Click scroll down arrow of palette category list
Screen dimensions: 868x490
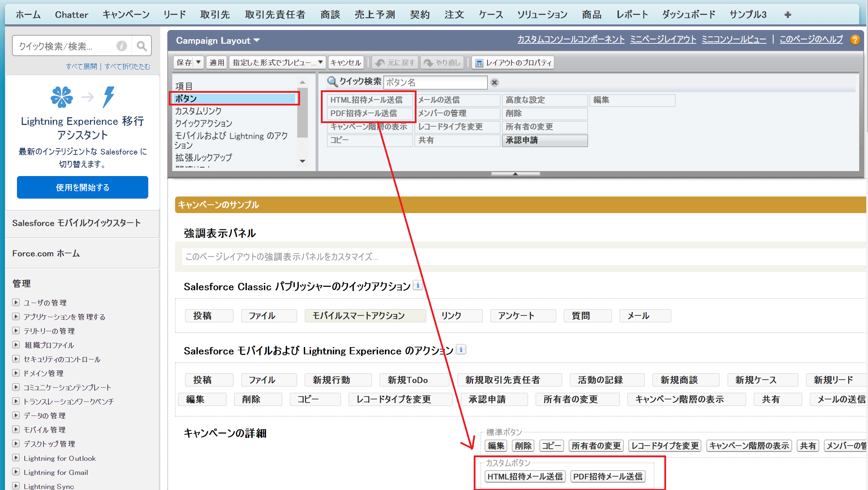[x=303, y=161]
